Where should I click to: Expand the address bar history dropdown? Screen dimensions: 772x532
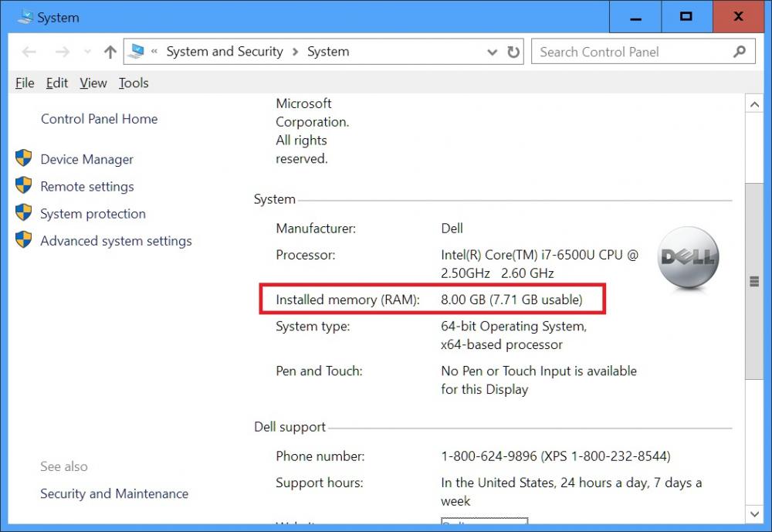click(492, 52)
